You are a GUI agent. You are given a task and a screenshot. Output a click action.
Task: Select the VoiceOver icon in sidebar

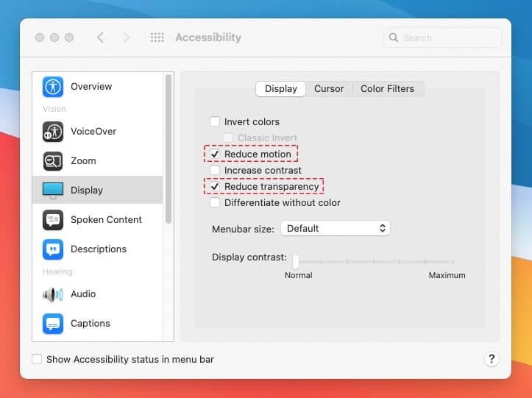pyautogui.click(x=52, y=131)
